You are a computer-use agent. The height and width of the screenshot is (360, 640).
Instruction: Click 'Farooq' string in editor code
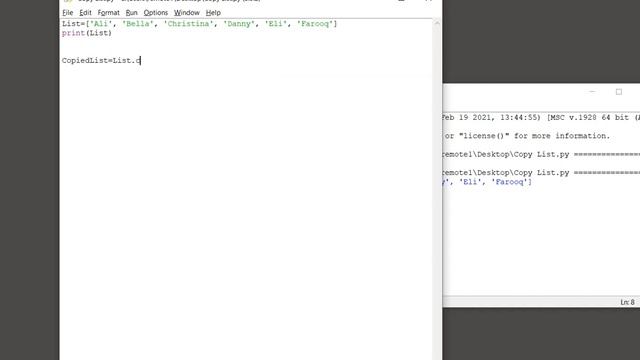(x=315, y=24)
